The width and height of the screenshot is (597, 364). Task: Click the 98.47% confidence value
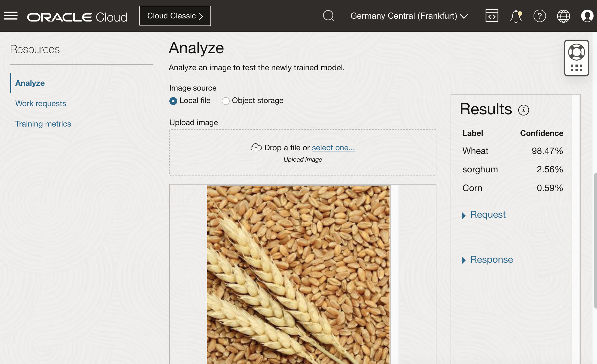click(547, 151)
